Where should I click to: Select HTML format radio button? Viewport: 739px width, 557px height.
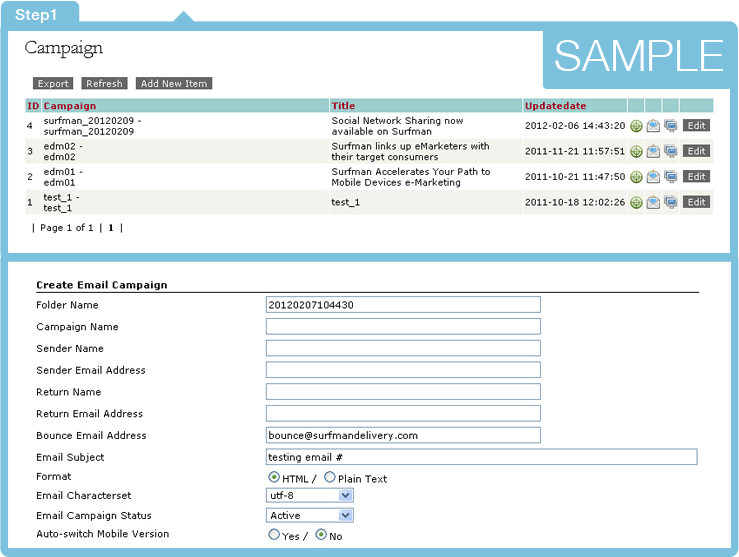(274, 478)
